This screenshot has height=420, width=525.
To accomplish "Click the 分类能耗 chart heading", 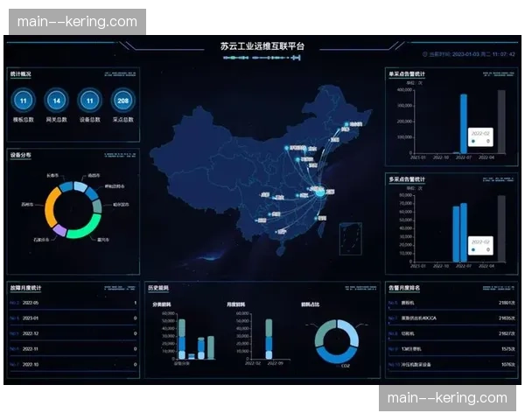I will (x=162, y=304).
